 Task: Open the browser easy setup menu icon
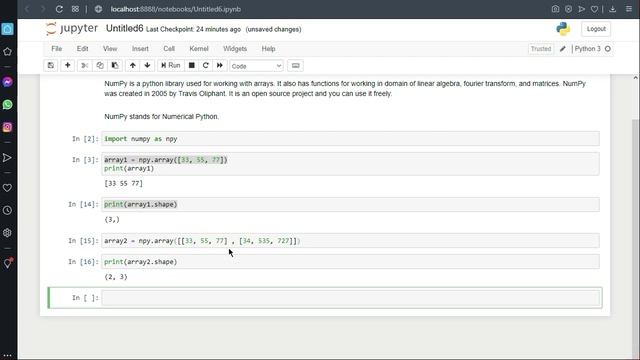tap(629, 9)
